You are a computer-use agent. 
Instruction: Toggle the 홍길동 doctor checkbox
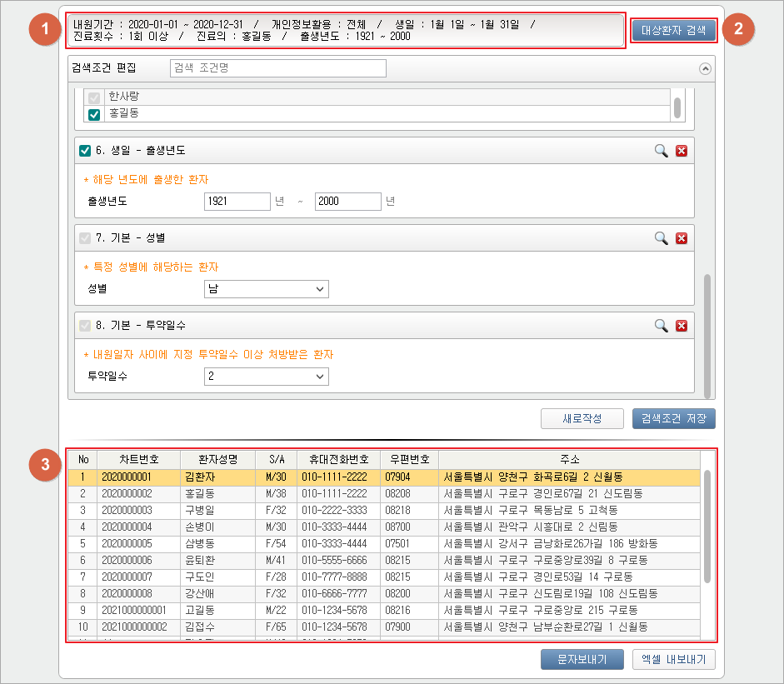click(94, 115)
